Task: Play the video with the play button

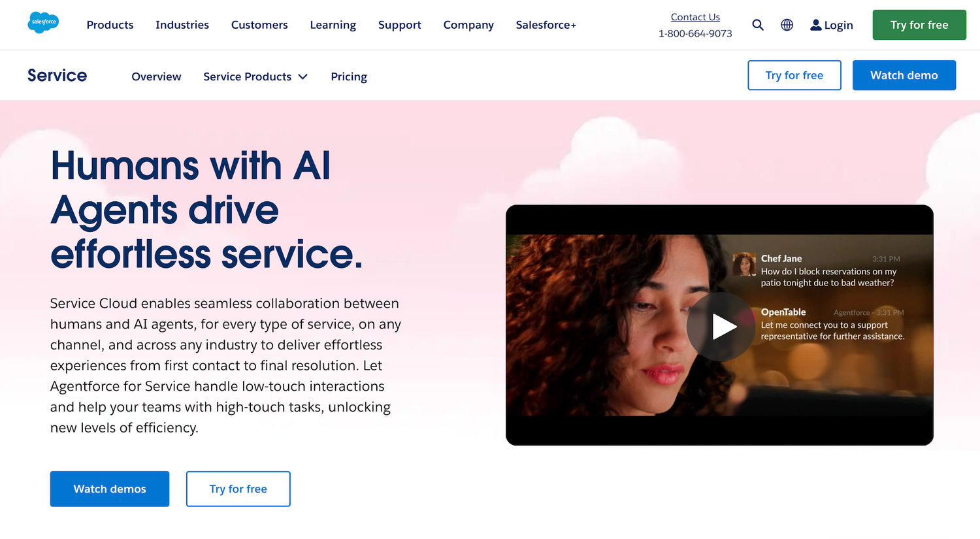Action: click(721, 327)
